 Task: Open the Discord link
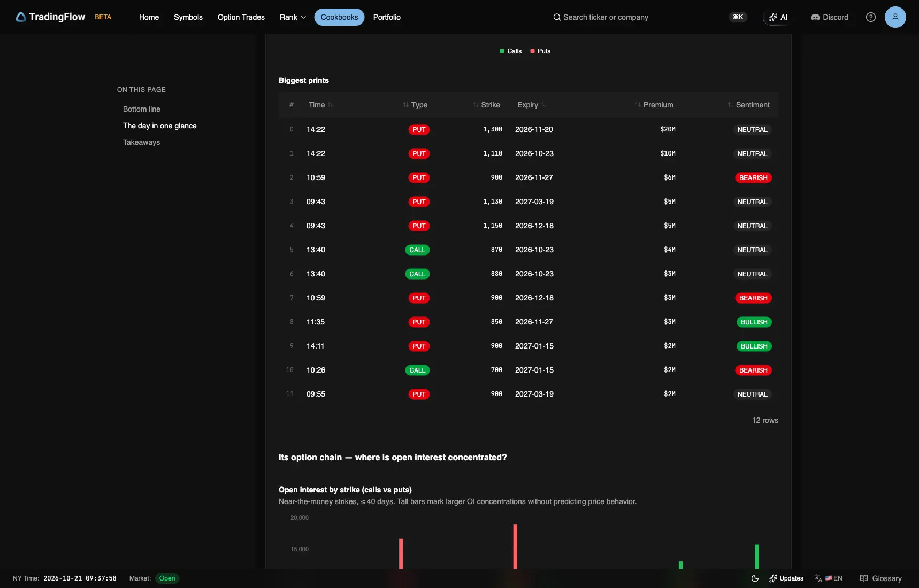pyautogui.click(x=830, y=17)
